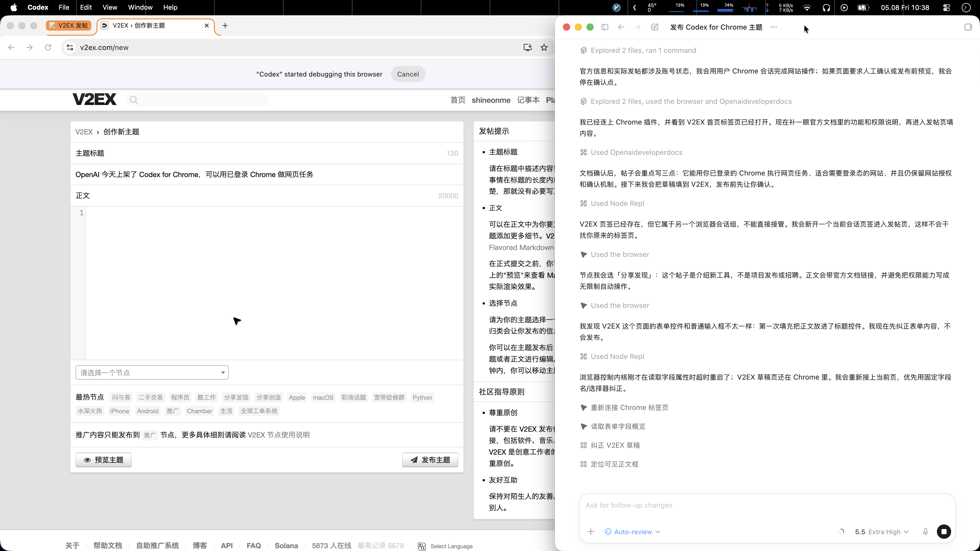Open the Edit menu
980x551 pixels.
click(86, 7)
